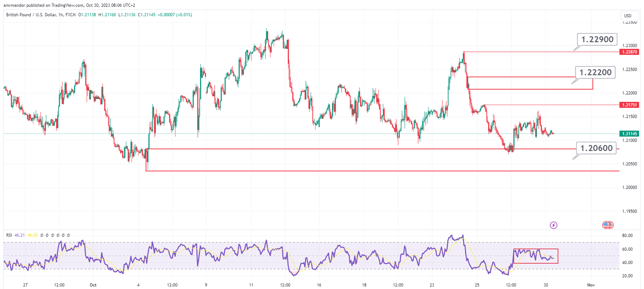Click the RSI indicator legend label
Screen dimensions: 644x289
pos(9,235)
